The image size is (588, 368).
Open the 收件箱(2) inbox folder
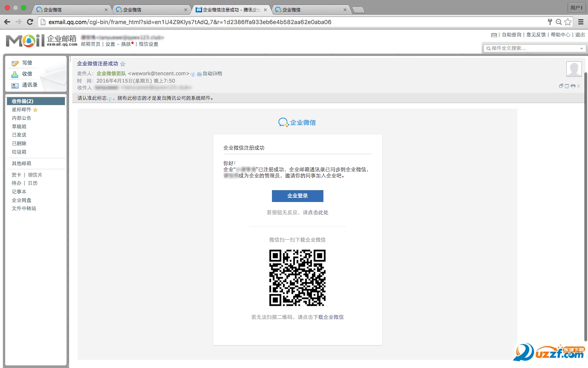click(x=36, y=101)
